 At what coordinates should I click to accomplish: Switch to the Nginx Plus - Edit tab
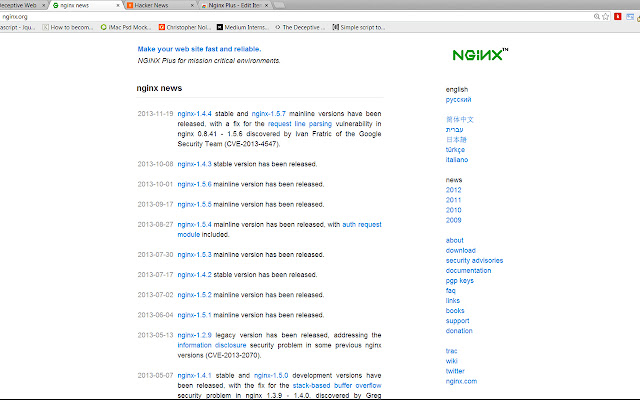tap(235, 5)
